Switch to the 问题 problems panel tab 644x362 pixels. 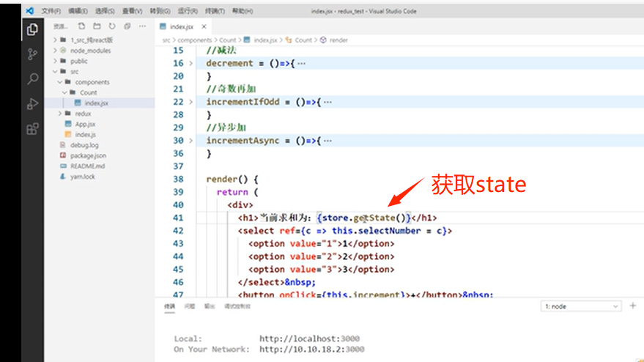190,306
